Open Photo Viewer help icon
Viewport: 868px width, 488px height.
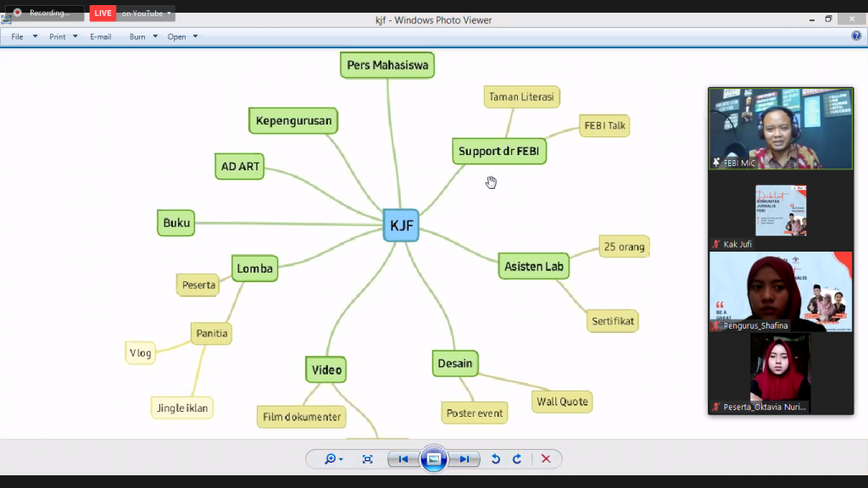click(856, 36)
